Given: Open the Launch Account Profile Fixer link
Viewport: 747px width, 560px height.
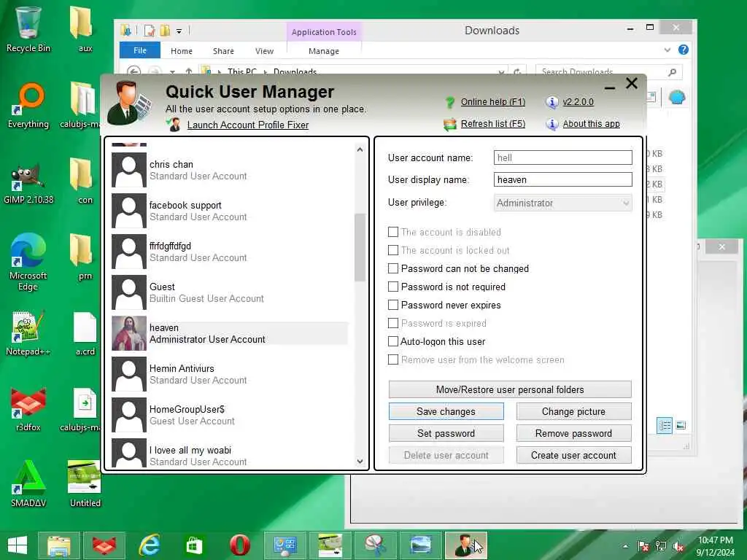Looking at the screenshot, I should (x=248, y=125).
